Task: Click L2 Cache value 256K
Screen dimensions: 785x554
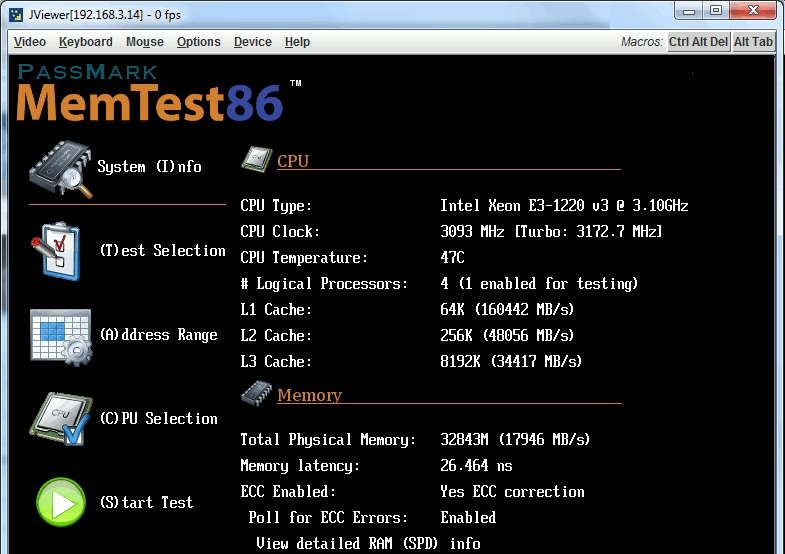Action: (x=507, y=336)
